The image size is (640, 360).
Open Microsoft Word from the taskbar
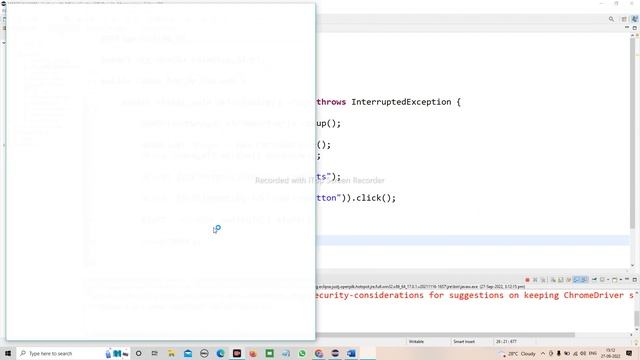[x=351, y=353]
